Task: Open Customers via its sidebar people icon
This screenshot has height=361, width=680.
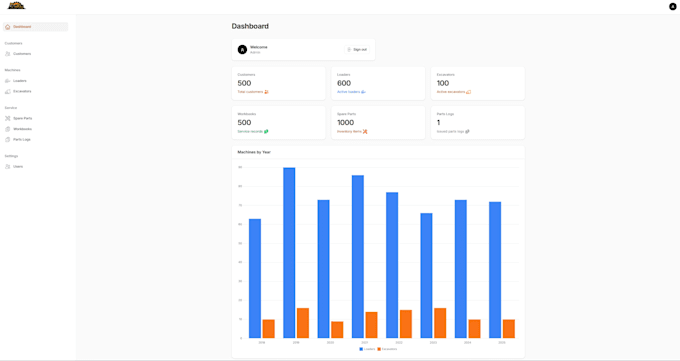Action: click(7, 54)
